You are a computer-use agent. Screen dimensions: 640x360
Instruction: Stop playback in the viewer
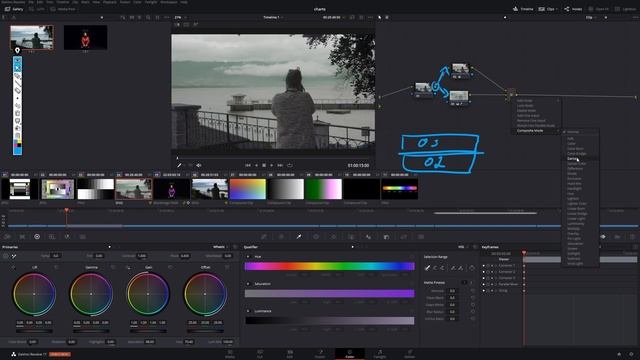[264, 165]
